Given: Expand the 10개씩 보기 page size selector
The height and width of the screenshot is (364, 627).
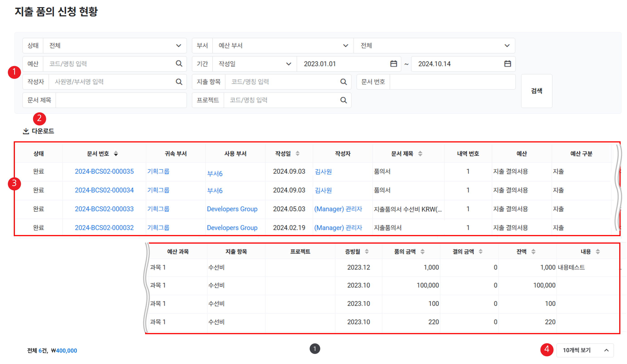Looking at the screenshot, I should [585, 350].
